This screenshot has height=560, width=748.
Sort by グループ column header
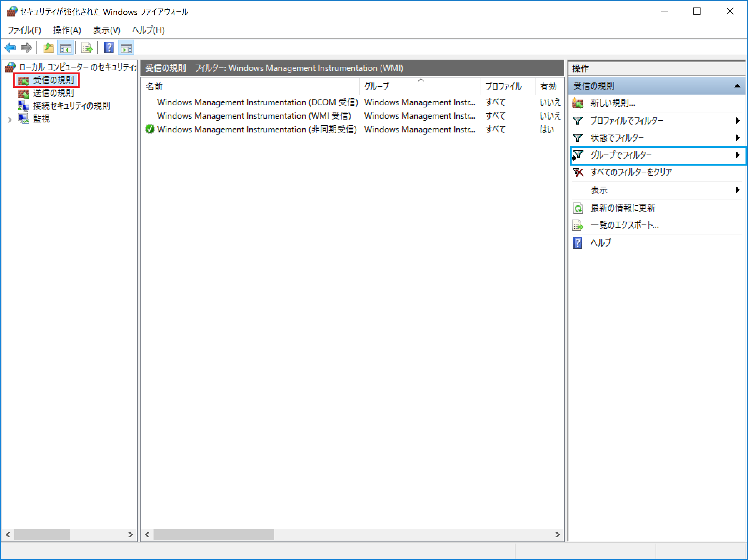pyautogui.click(x=420, y=86)
